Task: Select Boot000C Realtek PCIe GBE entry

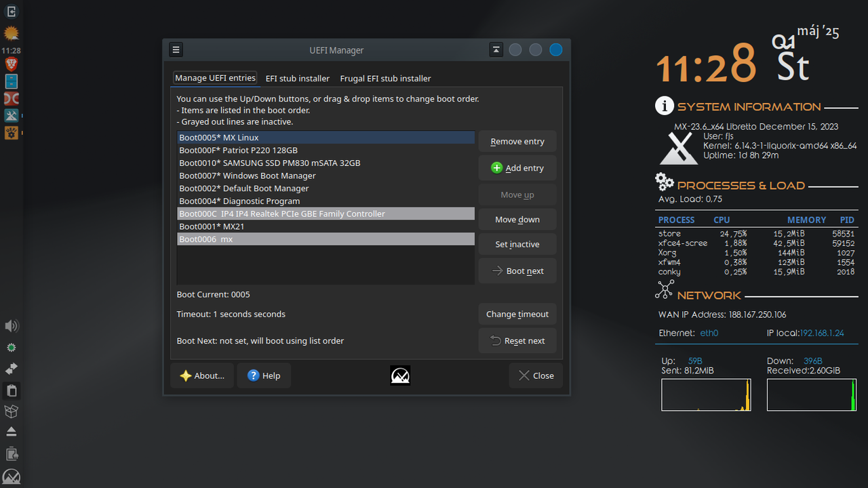Action: pyautogui.click(x=326, y=213)
